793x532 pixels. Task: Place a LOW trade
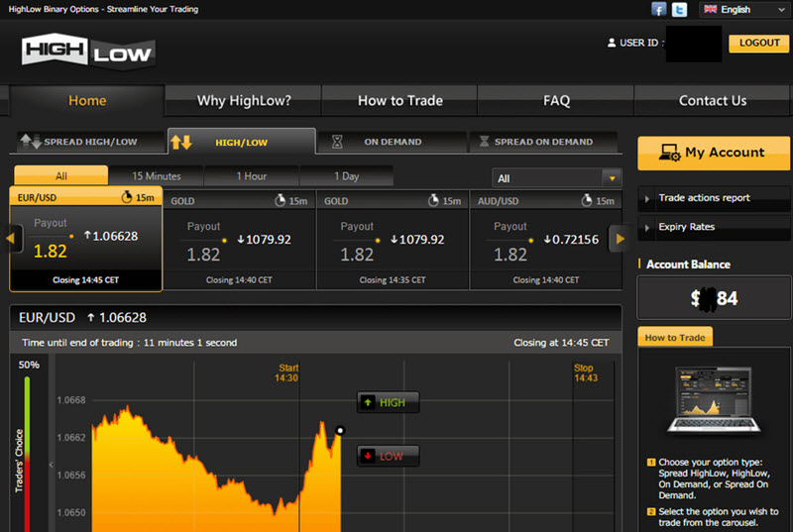click(x=388, y=456)
